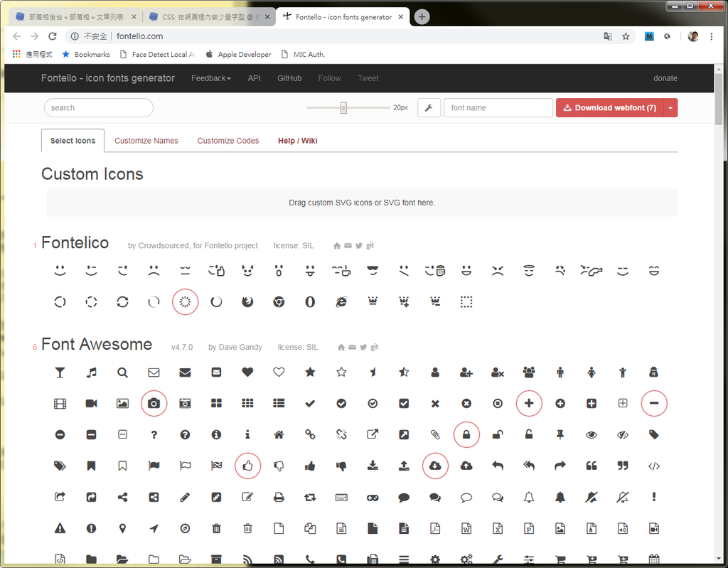Screen dimensions: 728x568
Task: Open Apple Developer bookmark
Action: point(239,54)
